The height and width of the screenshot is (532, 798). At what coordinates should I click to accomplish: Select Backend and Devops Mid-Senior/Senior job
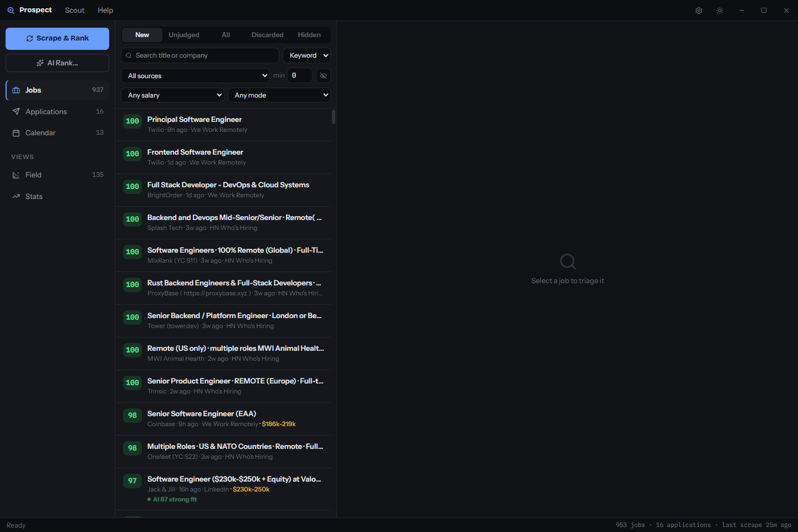tap(223, 223)
